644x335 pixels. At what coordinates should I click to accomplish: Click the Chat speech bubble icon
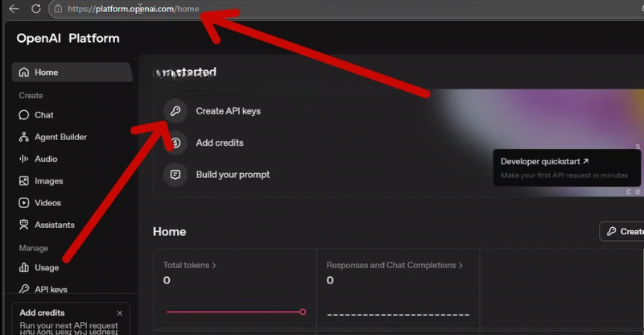[24, 115]
